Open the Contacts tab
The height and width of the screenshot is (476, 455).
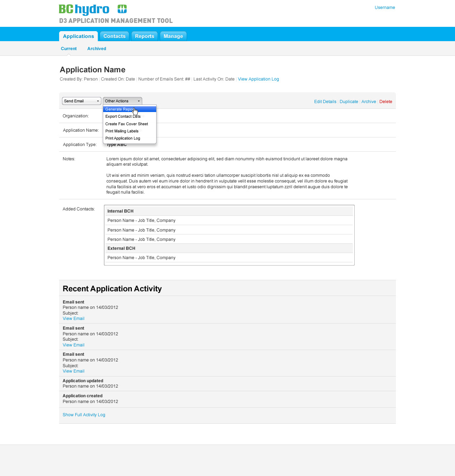click(115, 36)
